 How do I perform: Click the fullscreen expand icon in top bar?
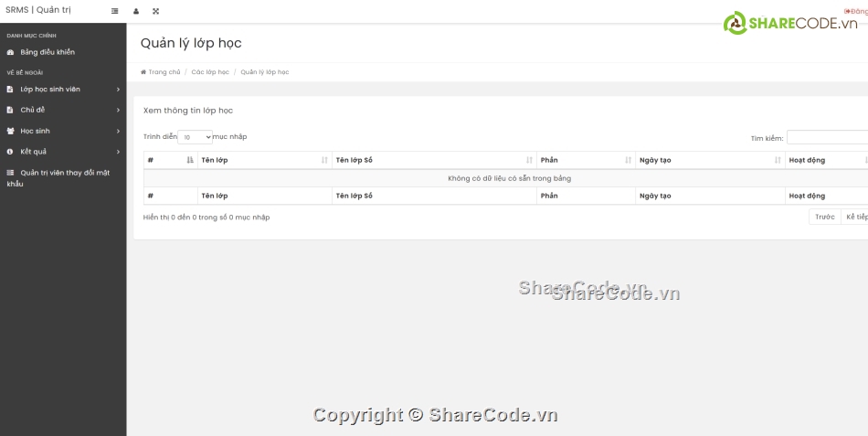coord(155,11)
